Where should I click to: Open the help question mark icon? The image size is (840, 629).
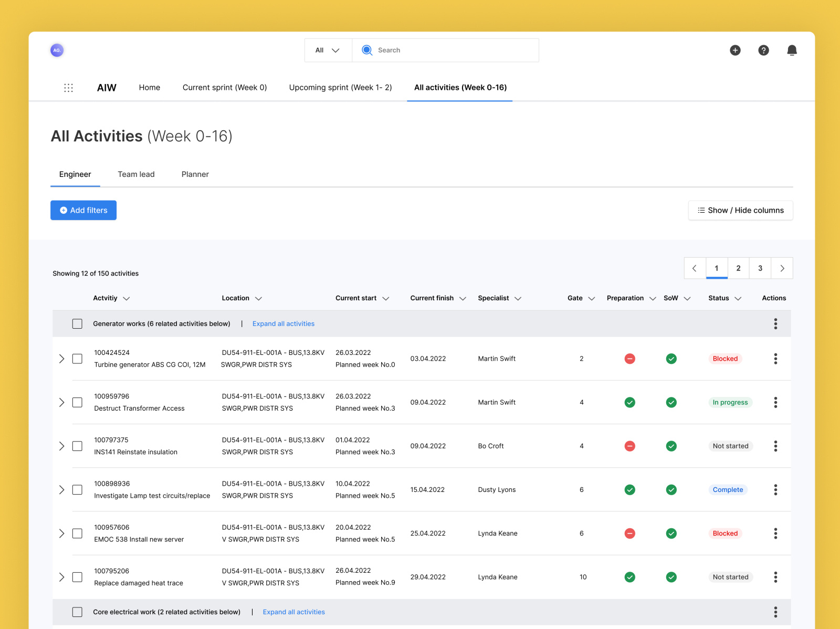click(763, 50)
